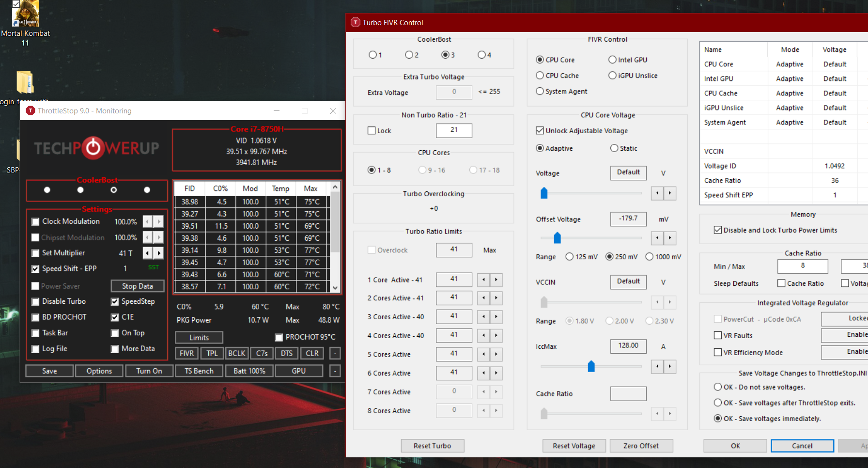This screenshot has height=468, width=868.
Task: Uncheck Speed Shift - EPP
Action: pyautogui.click(x=35, y=269)
